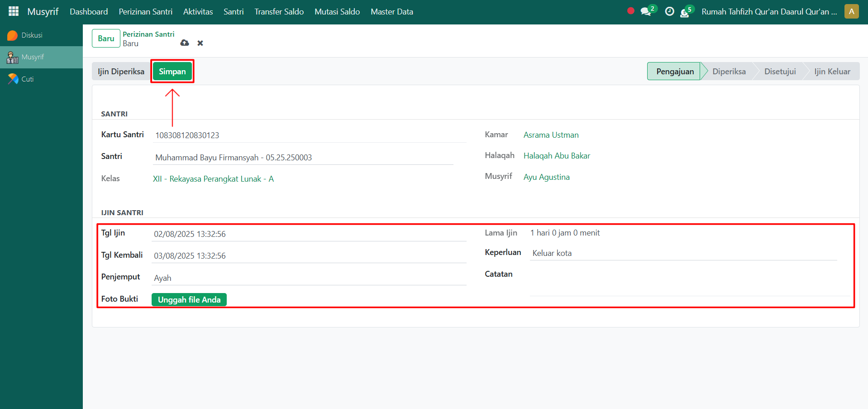
Task: Click the user avatar A icon
Action: point(851,11)
